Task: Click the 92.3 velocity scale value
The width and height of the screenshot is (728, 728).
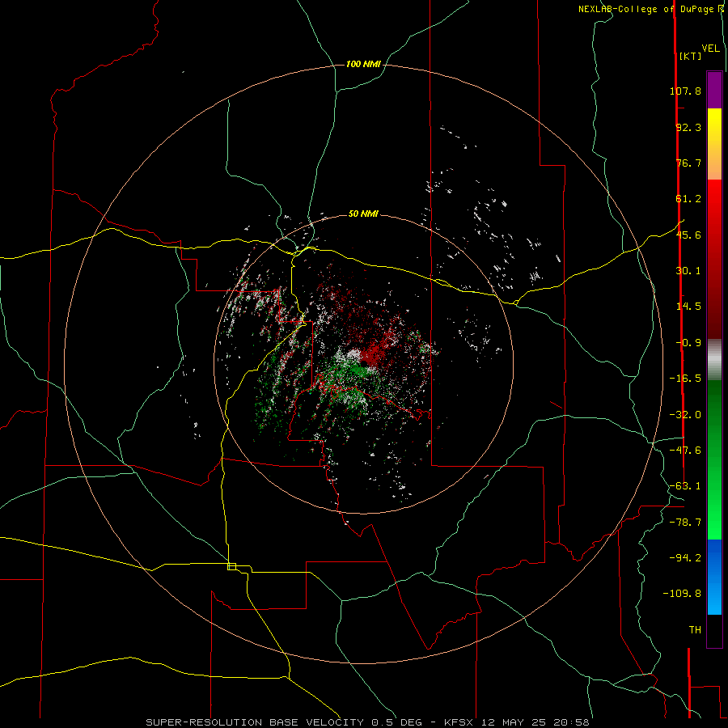Action: click(x=688, y=127)
